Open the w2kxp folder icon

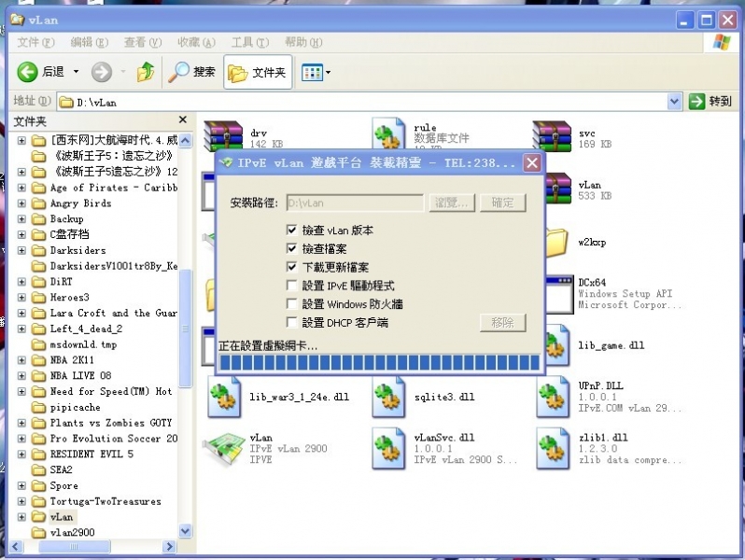click(x=556, y=243)
